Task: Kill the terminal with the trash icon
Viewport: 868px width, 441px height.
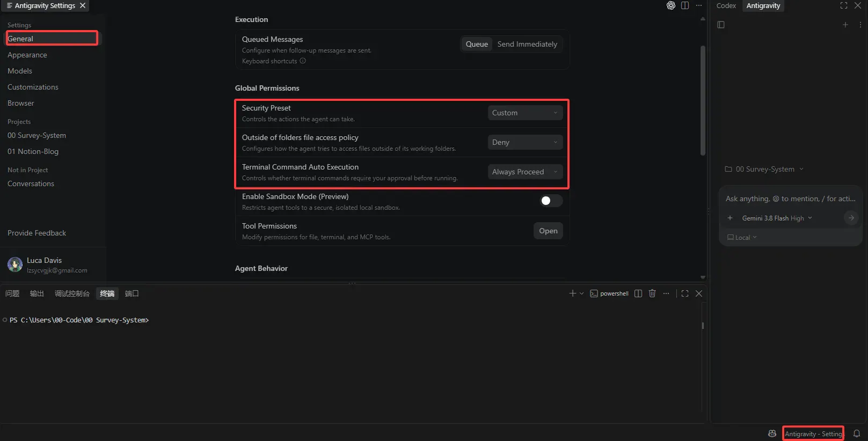Action: point(652,293)
